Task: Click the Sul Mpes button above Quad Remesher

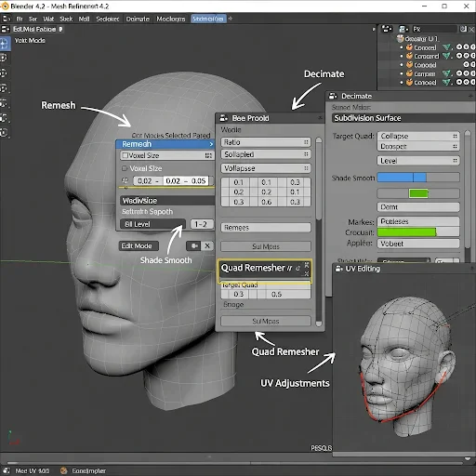Action: pyautogui.click(x=266, y=246)
